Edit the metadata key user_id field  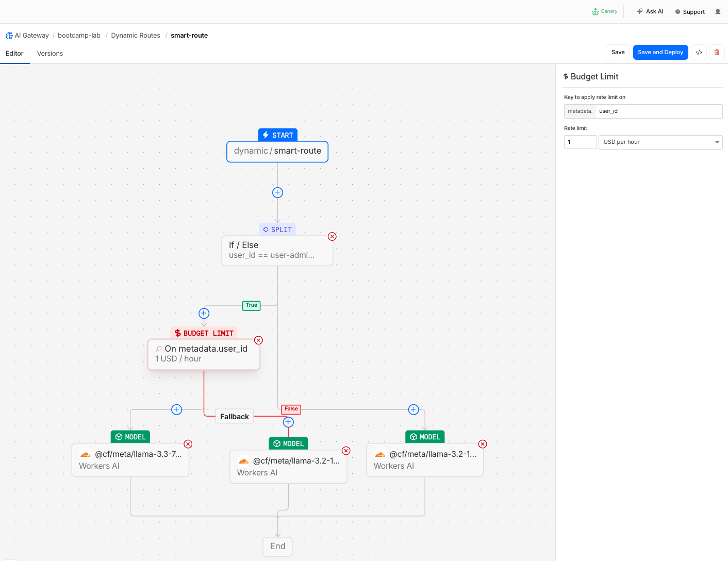click(x=659, y=111)
